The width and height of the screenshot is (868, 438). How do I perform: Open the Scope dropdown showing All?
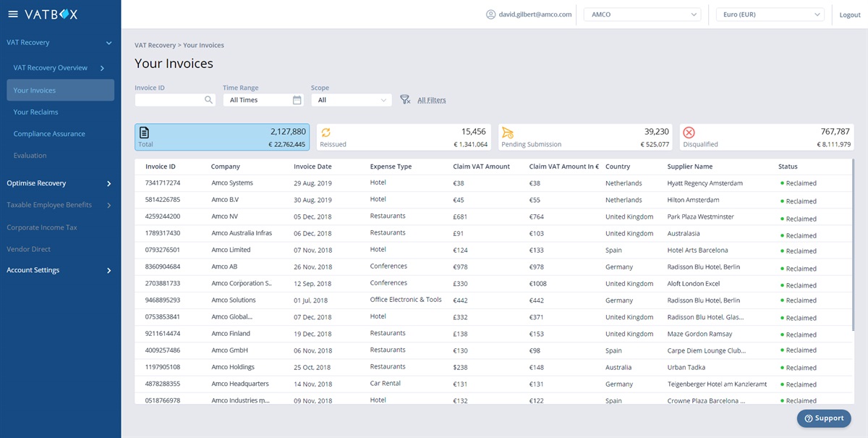click(x=352, y=100)
